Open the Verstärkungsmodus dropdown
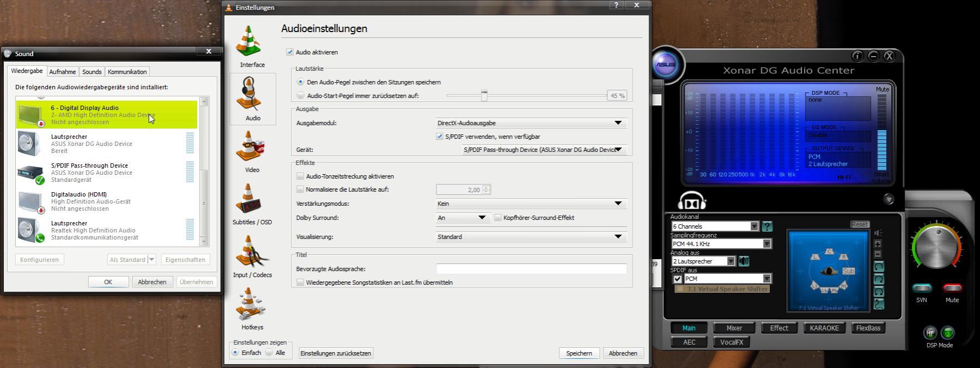The height and width of the screenshot is (368, 980). (x=531, y=204)
